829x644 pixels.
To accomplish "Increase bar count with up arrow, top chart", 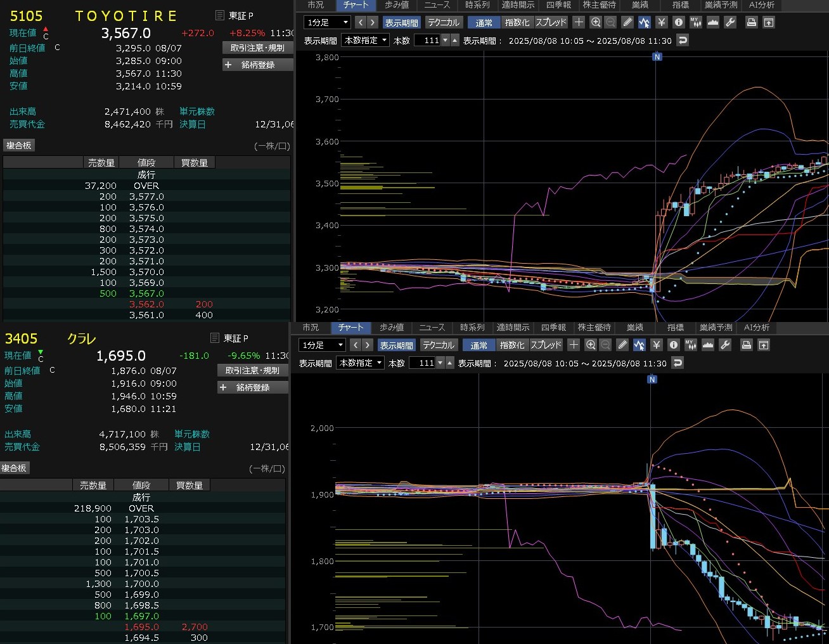I will 454,41.
